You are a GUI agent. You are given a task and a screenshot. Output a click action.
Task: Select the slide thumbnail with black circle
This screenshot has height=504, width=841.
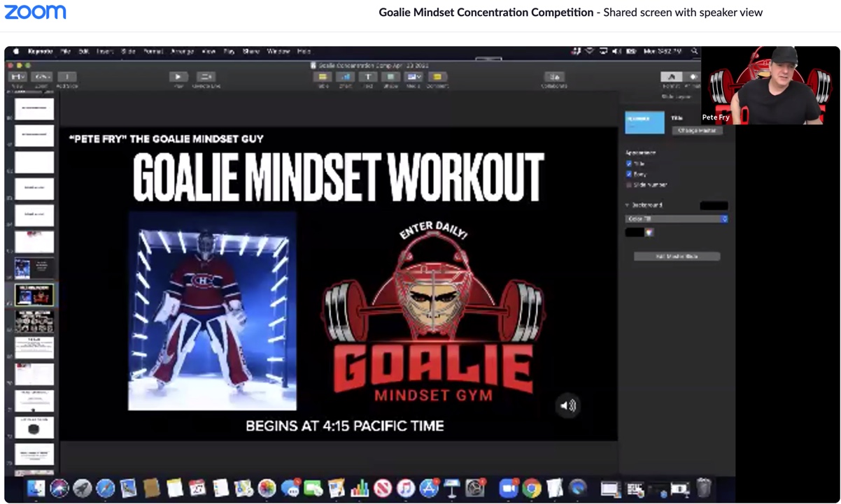point(34,428)
